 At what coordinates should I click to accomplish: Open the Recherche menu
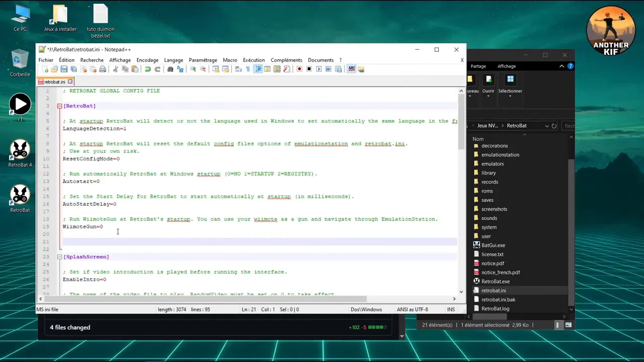92,60
